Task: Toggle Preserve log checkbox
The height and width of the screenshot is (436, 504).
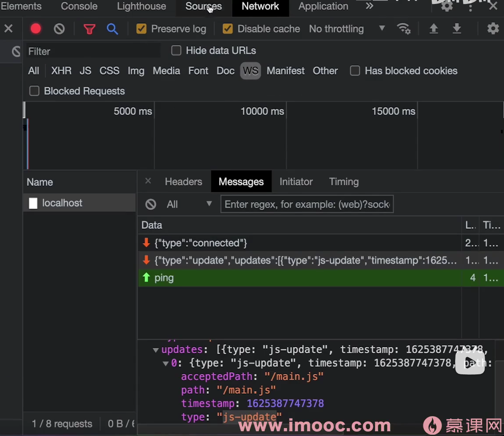Action: tap(141, 29)
